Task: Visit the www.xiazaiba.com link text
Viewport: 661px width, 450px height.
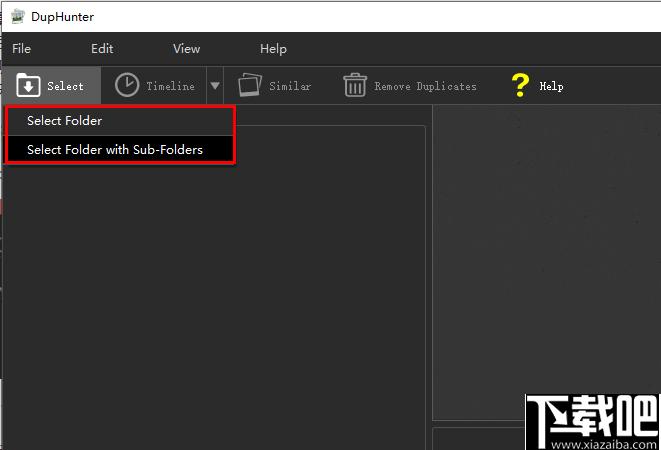Action: 604,445
